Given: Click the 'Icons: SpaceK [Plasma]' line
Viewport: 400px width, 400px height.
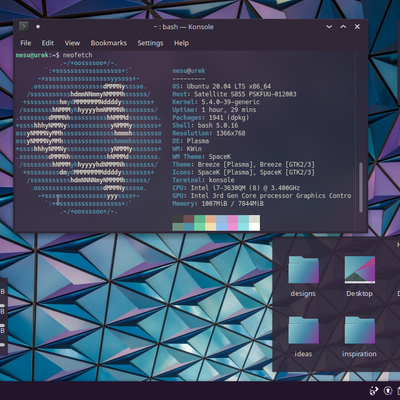Looking at the screenshot, I should pyautogui.click(x=243, y=172).
